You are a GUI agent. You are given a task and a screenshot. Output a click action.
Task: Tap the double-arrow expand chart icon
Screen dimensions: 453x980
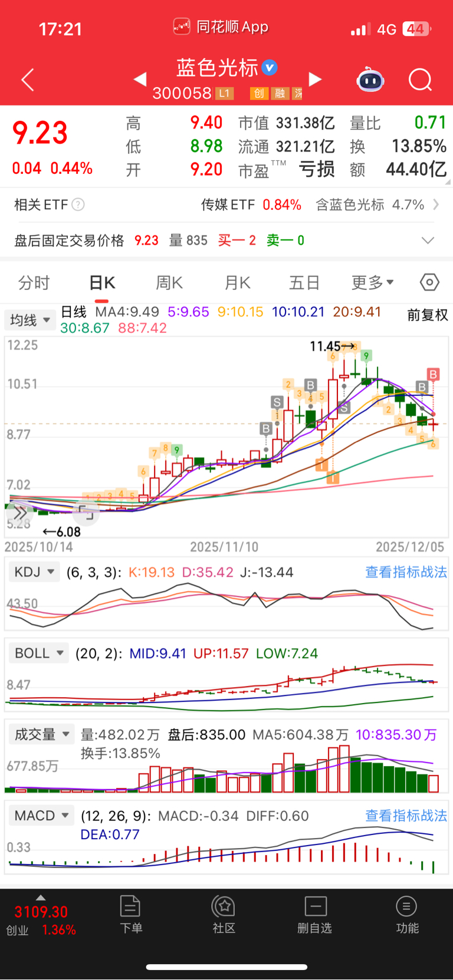point(20,513)
